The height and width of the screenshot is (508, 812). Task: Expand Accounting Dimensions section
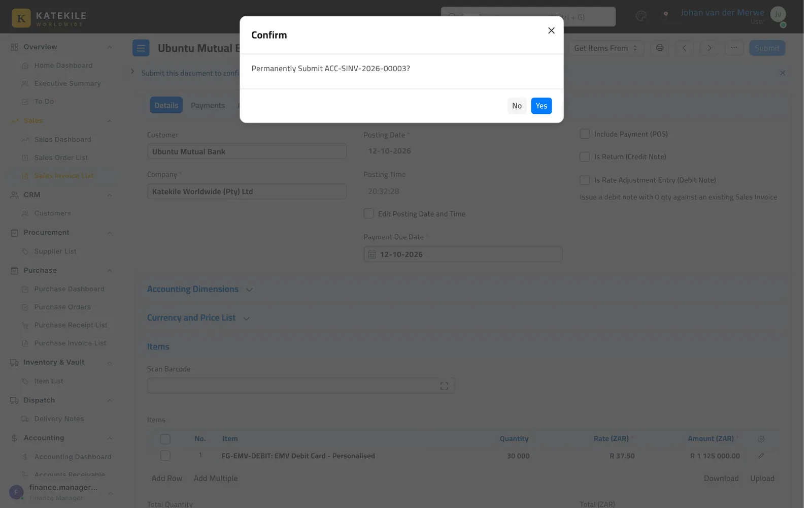(199, 289)
